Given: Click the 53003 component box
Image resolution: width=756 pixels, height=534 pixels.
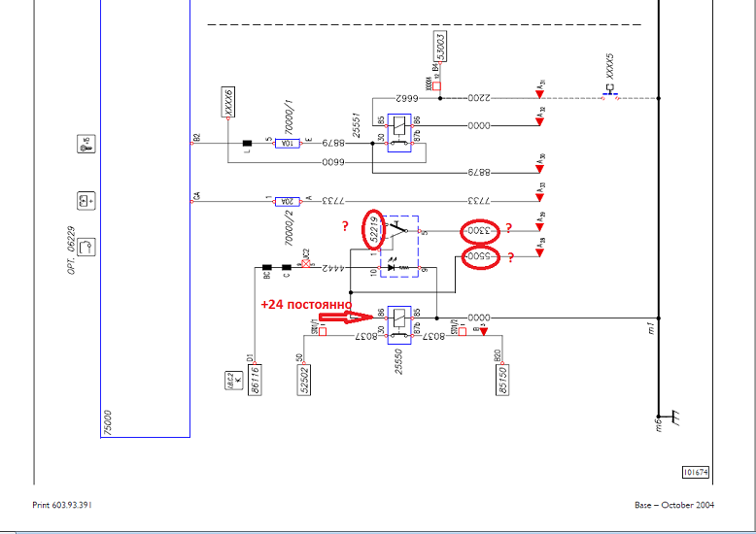Looking at the screenshot, I should coord(440,47).
